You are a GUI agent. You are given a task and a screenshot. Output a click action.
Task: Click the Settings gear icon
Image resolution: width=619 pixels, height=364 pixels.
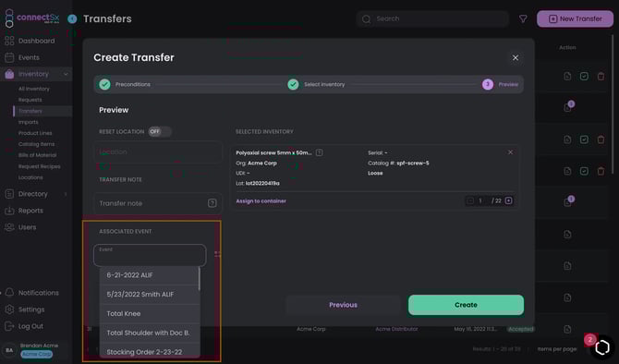[x=9, y=309]
